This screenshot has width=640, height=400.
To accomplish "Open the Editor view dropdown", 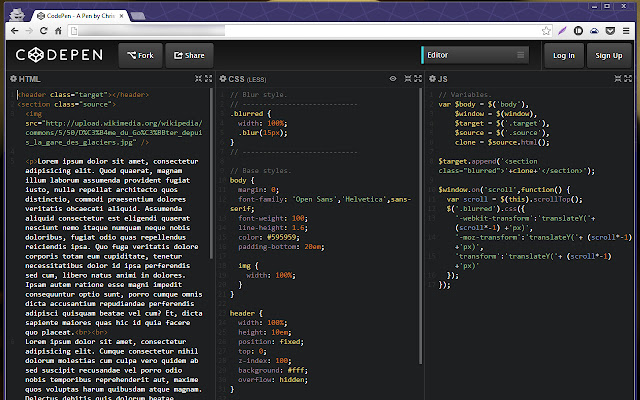I will tap(475, 55).
